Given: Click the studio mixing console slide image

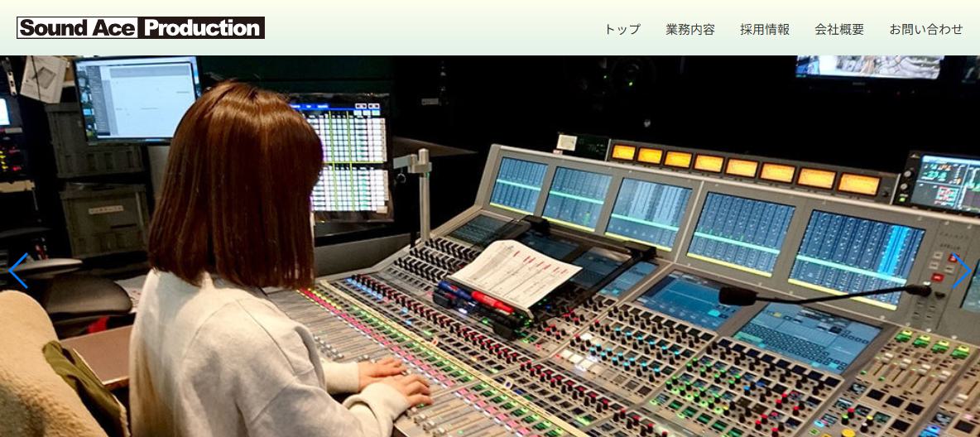Looking at the screenshot, I should coord(490,247).
